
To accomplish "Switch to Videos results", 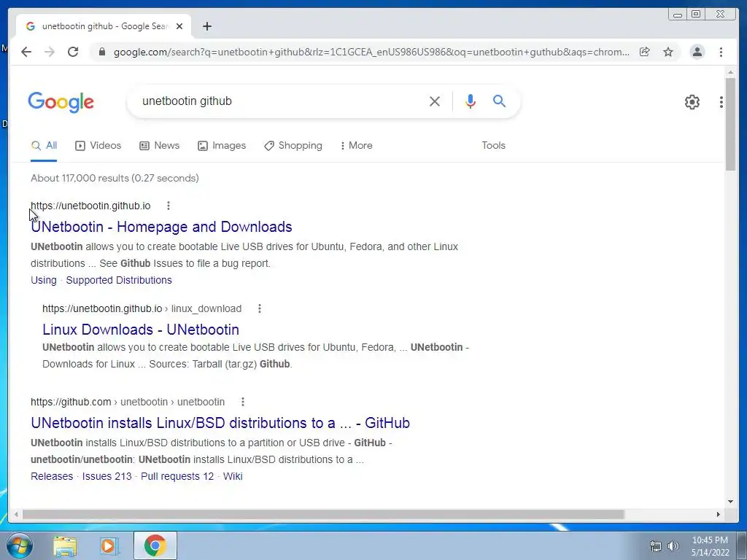I will click(x=98, y=146).
